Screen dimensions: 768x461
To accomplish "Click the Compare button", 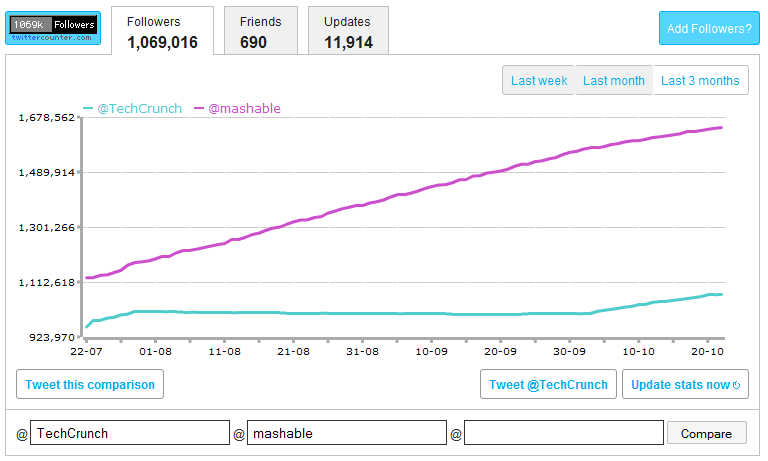I will 707,433.
